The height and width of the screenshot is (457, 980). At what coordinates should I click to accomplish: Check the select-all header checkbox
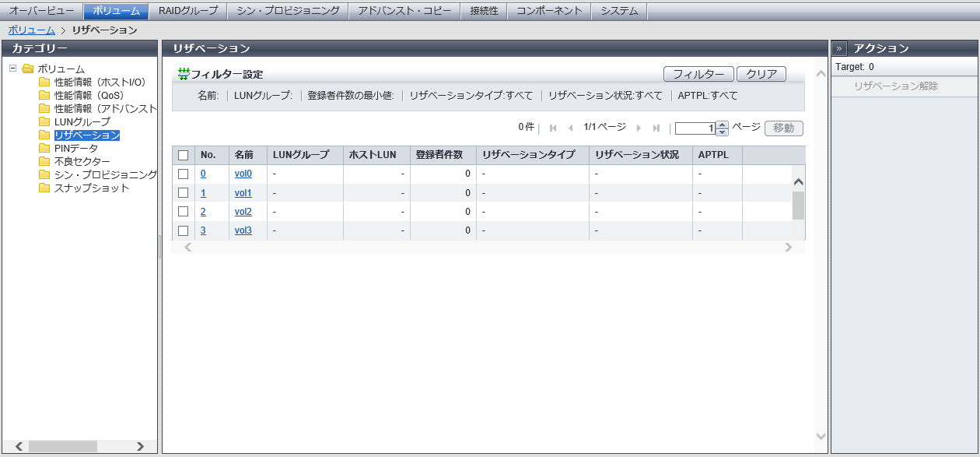pos(184,155)
